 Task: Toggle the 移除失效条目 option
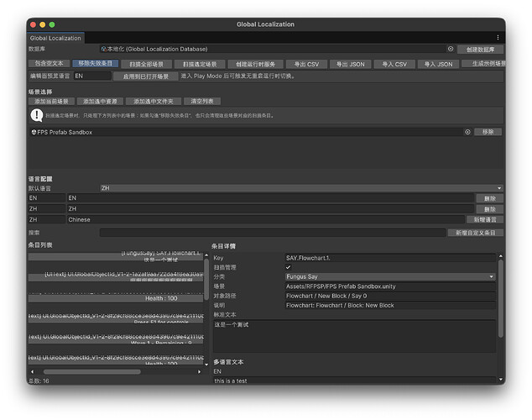click(96, 63)
